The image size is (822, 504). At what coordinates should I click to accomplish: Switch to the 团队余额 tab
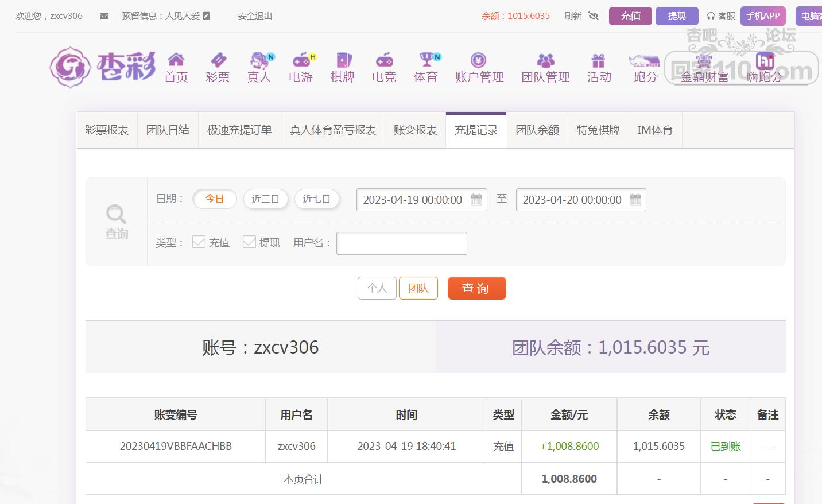(x=537, y=130)
